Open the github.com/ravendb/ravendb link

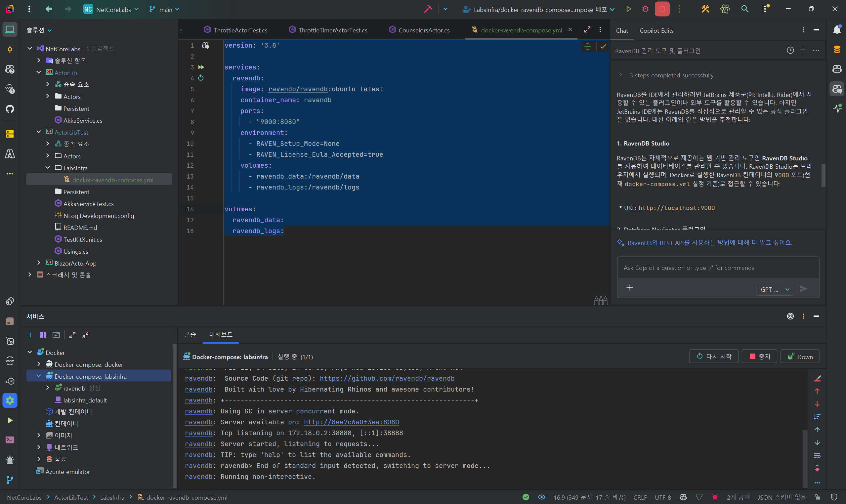387,378
